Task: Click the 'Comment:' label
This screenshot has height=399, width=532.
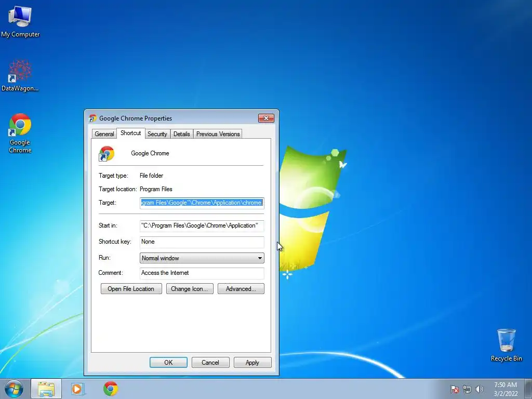Action: pos(111,273)
